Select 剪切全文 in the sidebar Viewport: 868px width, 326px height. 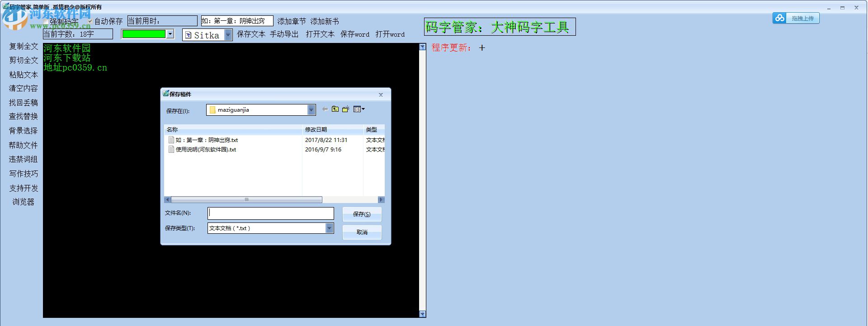[24, 60]
